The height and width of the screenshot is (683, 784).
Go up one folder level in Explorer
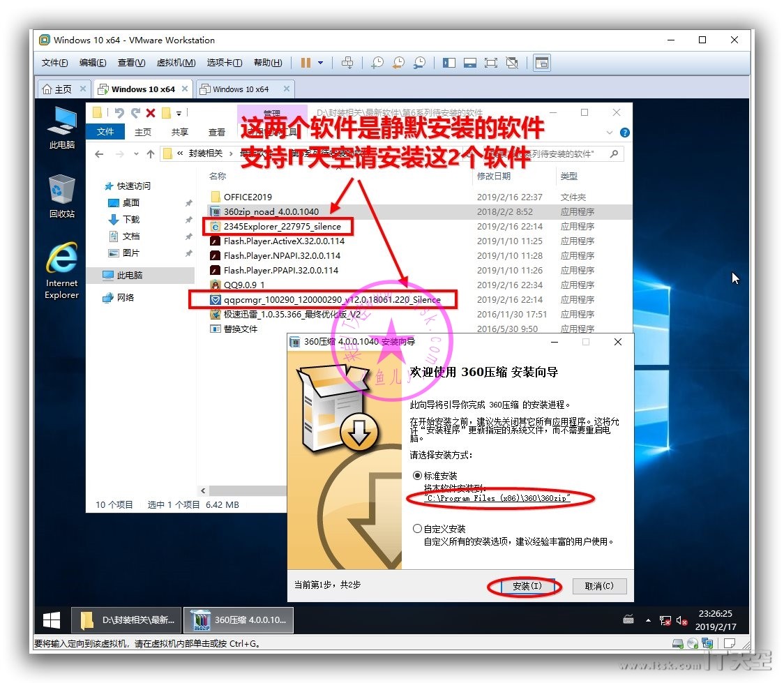pyautogui.click(x=151, y=154)
